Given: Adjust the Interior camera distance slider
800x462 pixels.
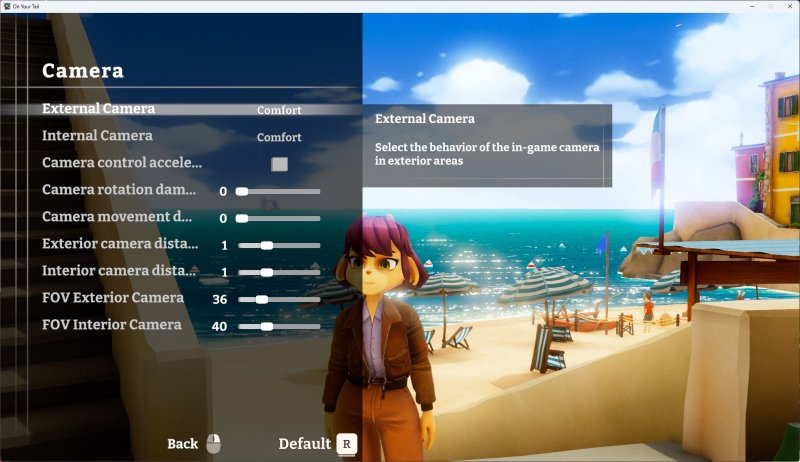Looking at the screenshot, I should click(278, 272).
